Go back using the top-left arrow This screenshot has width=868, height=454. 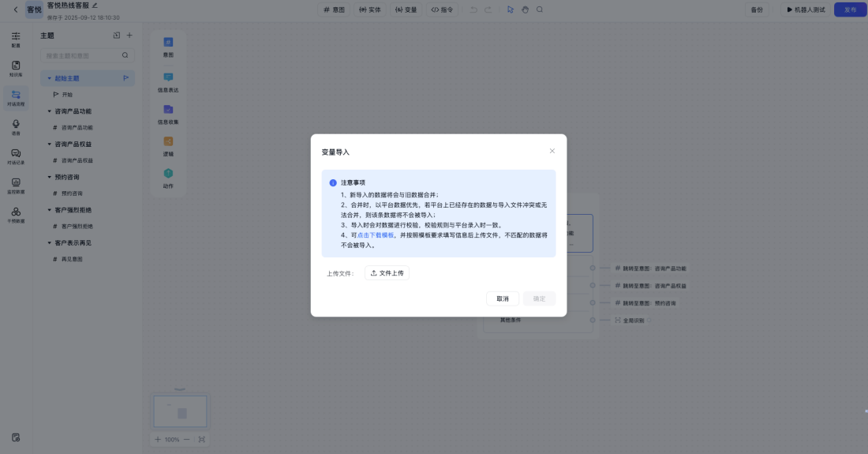point(16,9)
